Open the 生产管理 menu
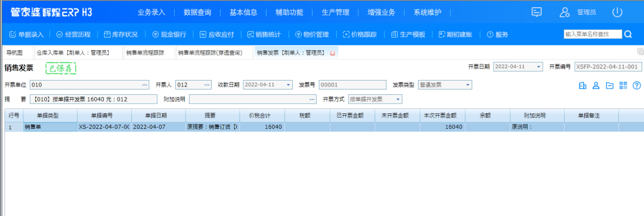The width and height of the screenshot is (644, 216). (335, 13)
